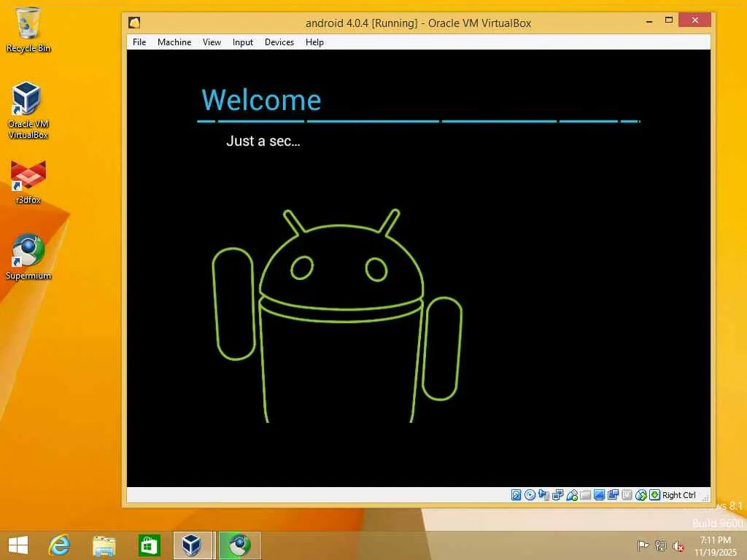
Task: Switch to Supermium taskbar button
Action: [239, 545]
